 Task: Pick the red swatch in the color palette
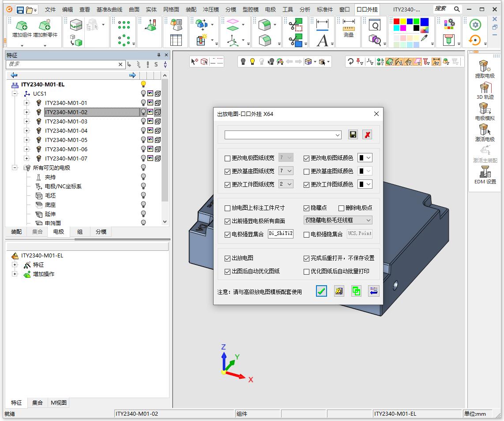(x=396, y=22)
